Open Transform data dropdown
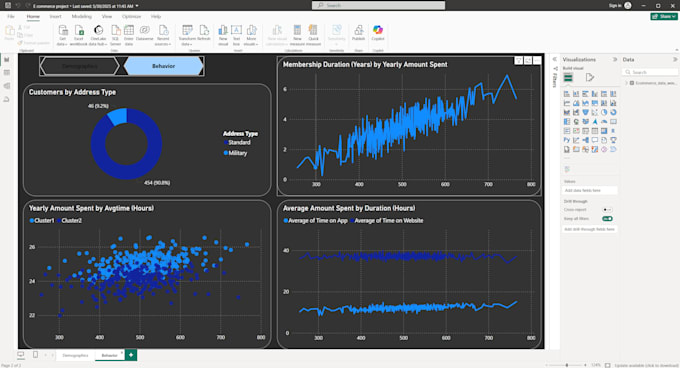 (x=187, y=35)
